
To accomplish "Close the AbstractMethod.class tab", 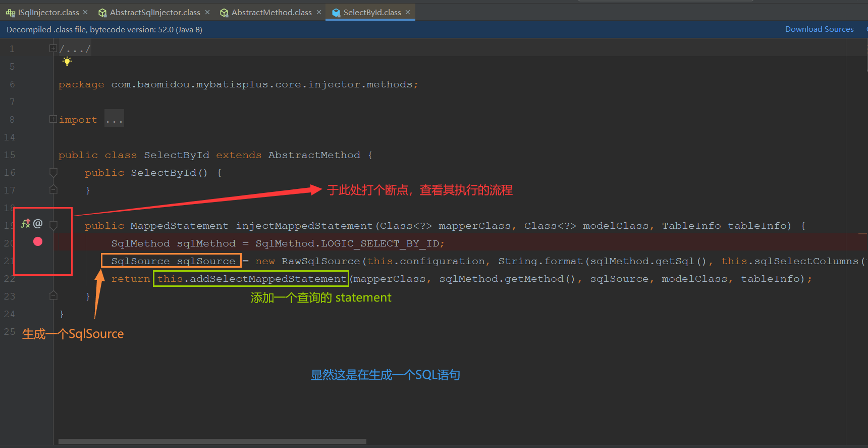I will (x=318, y=12).
